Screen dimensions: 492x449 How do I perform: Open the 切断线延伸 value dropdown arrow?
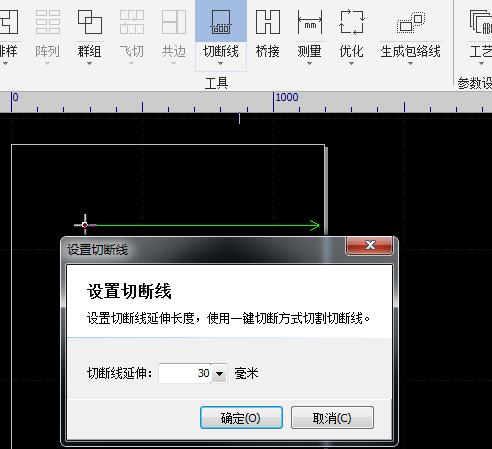pyautogui.click(x=219, y=374)
